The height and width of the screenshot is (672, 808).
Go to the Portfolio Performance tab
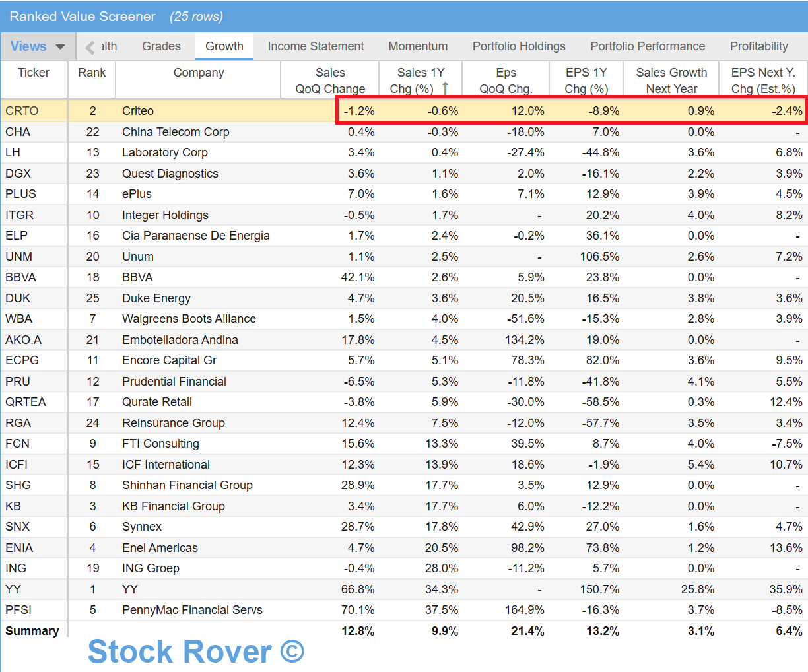[x=648, y=46]
